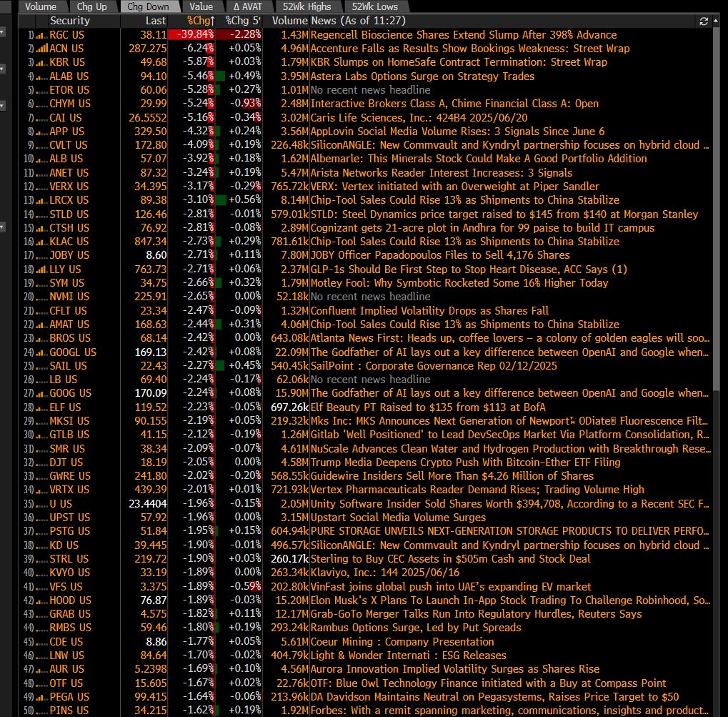Open the Elf Beauty PT Raised headline
The width and height of the screenshot is (728, 717).
pos(428,407)
